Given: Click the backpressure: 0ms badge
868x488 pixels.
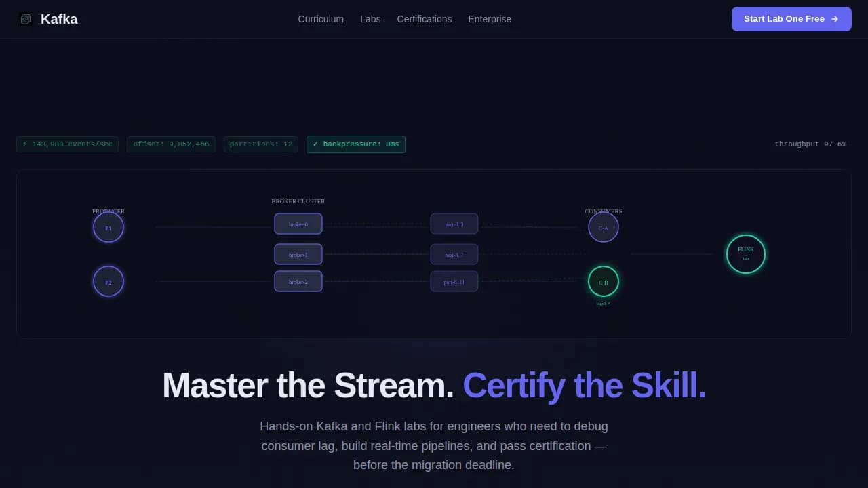Looking at the screenshot, I should 356,144.
